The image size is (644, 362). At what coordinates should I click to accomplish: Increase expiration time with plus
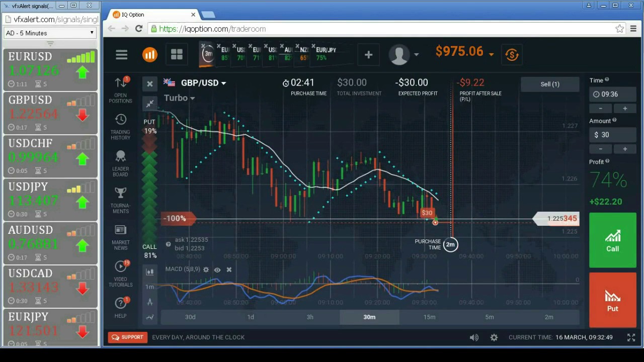coord(625,109)
